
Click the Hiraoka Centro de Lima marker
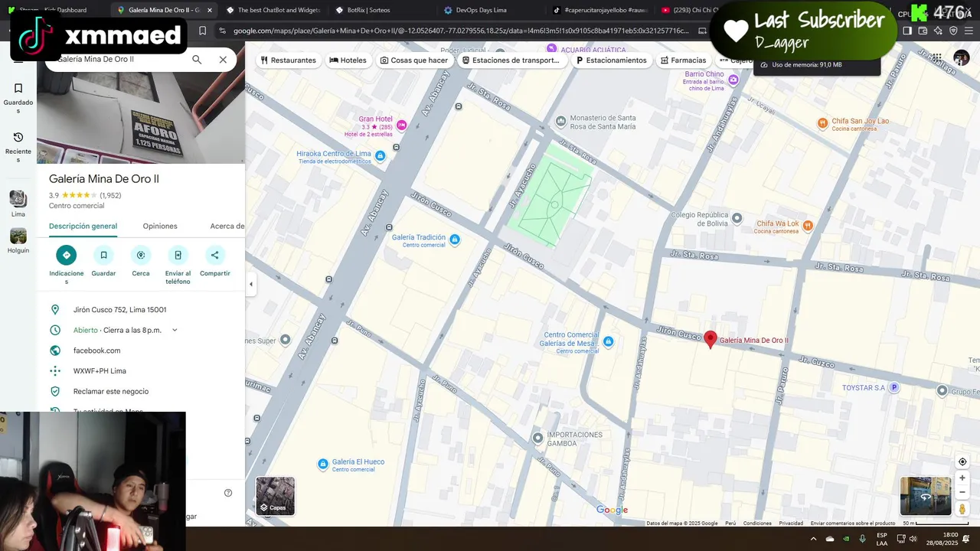coord(381,156)
